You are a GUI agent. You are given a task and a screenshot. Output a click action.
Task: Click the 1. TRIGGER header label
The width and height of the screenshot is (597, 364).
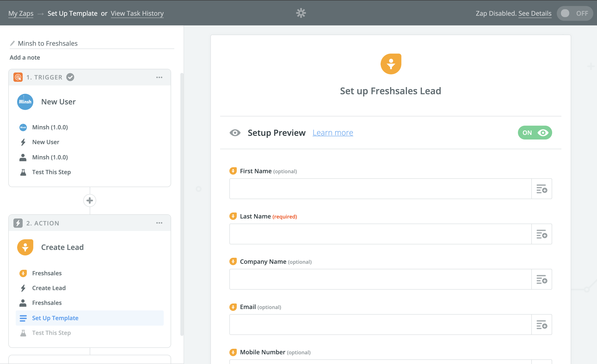44,77
